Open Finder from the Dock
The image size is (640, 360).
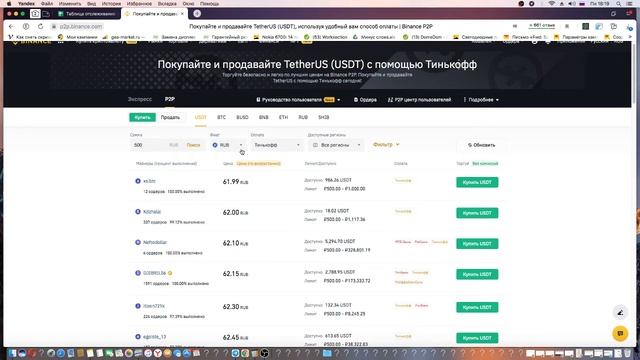[12, 353]
